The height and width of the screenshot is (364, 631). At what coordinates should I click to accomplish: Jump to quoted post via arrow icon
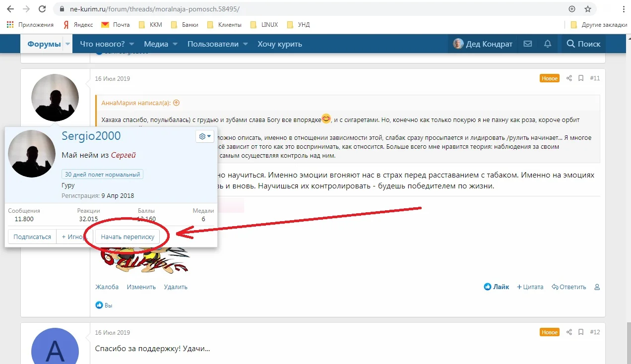point(176,103)
